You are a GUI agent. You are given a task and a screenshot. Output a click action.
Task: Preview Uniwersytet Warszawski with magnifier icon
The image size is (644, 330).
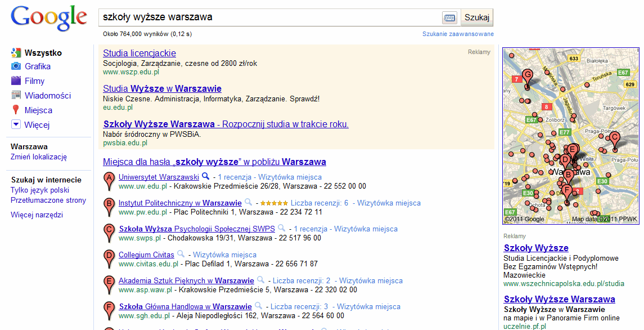[x=206, y=177]
